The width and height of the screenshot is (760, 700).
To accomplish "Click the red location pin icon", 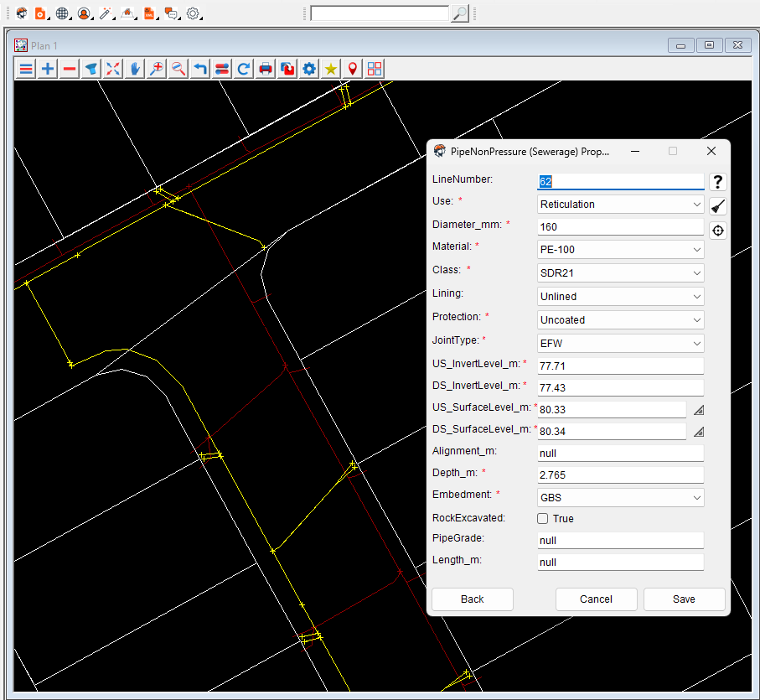I will click(353, 69).
